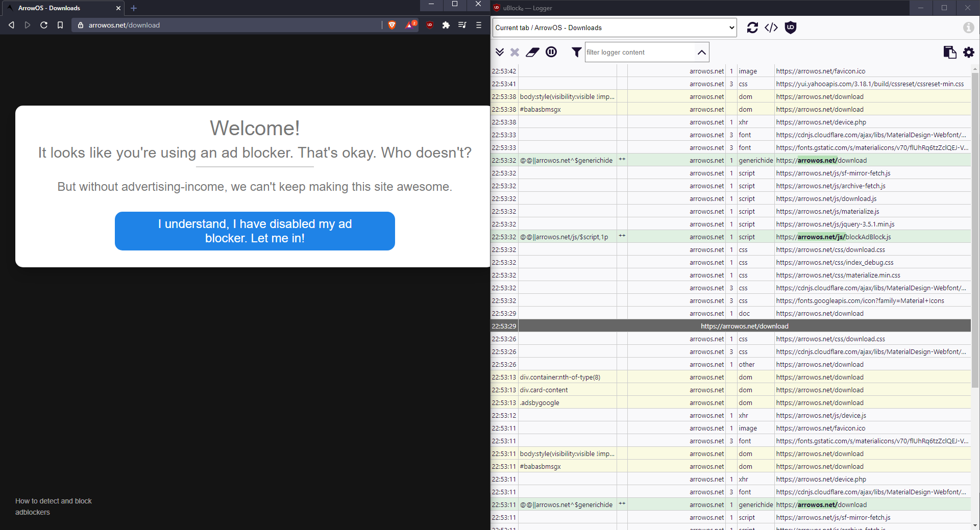980x530 pixels.
Task: Open the uBlock Origin extension icon in the toolbar
Action: point(429,24)
